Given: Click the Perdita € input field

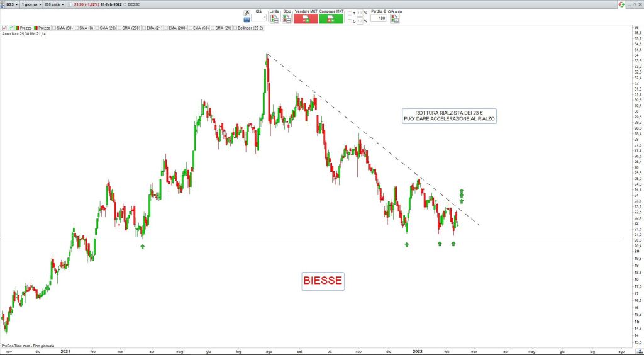Looking at the screenshot, I should click(x=378, y=18).
